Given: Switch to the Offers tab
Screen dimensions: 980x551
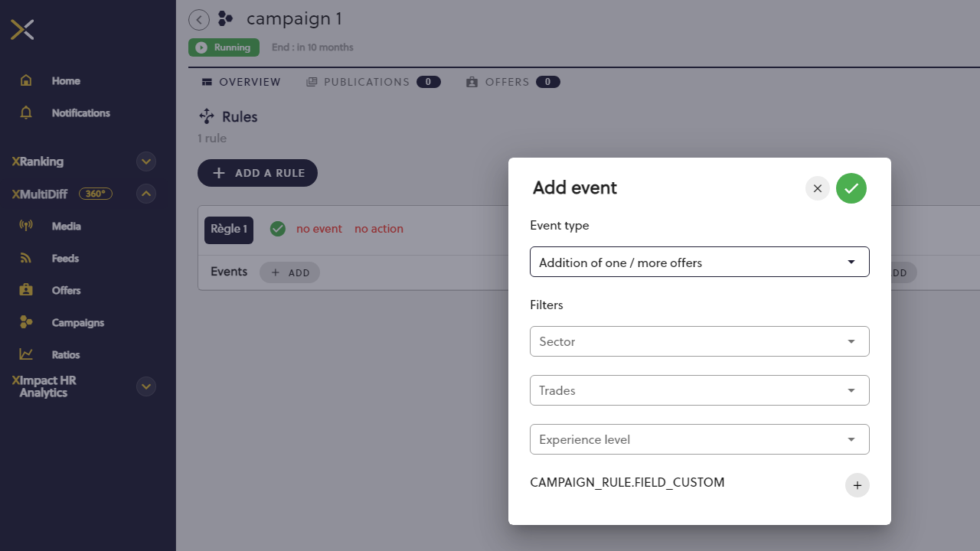Looking at the screenshot, I should coord(513,82).
